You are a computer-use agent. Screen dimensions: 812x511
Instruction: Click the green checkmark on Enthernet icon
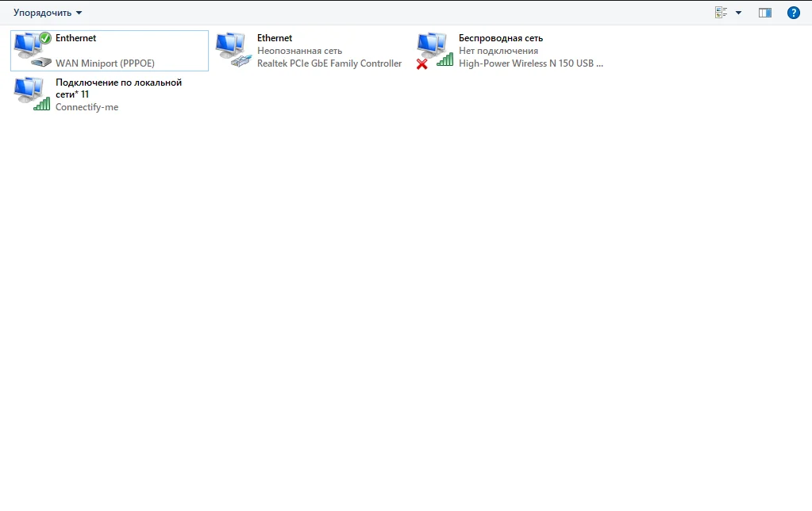coord(45,38)
